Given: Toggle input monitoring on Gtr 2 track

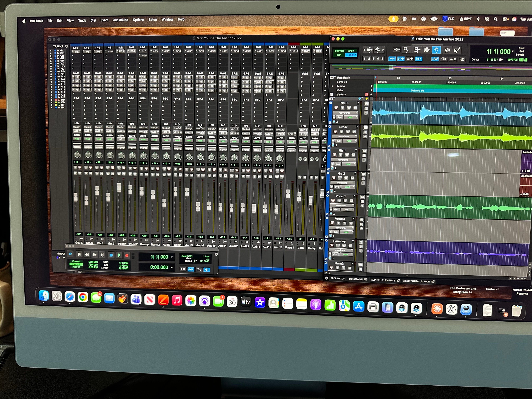Looking at the screenshot, I should click(x=340, y=178).
